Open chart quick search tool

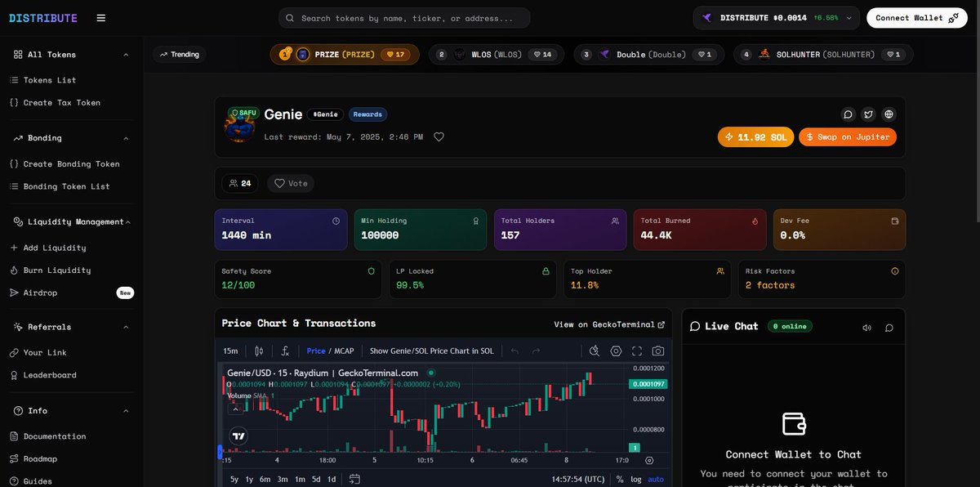(595, 351)
